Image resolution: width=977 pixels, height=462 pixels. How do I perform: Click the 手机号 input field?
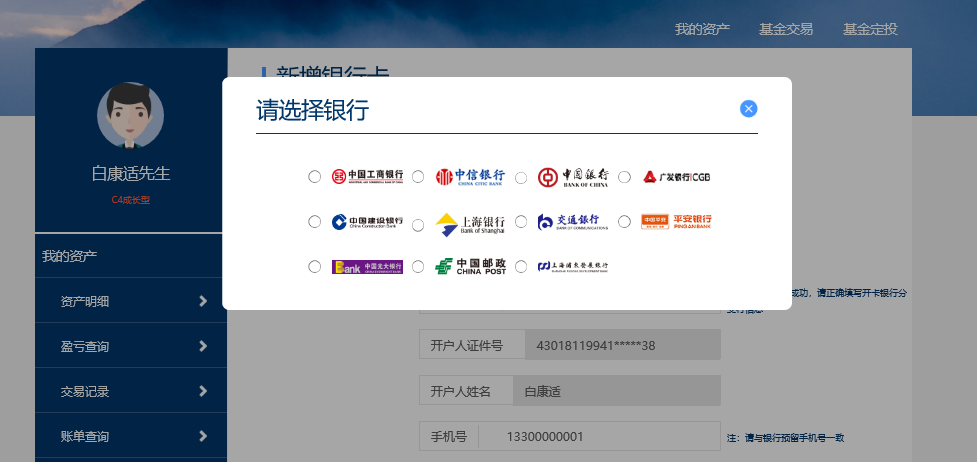(x=570, y=436)
